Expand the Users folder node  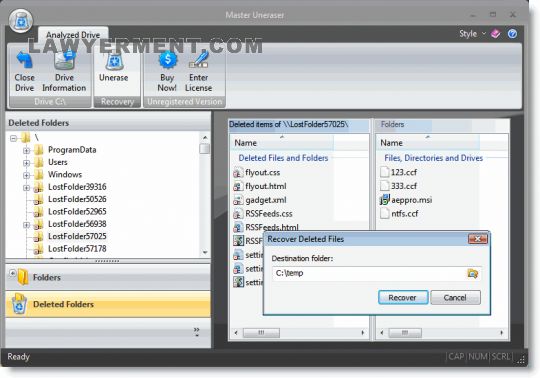pos(27,163)
